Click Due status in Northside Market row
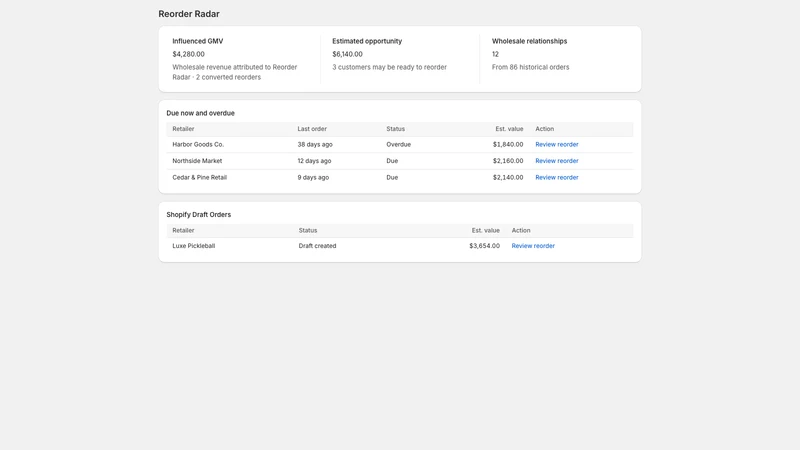 click(392, 161)
